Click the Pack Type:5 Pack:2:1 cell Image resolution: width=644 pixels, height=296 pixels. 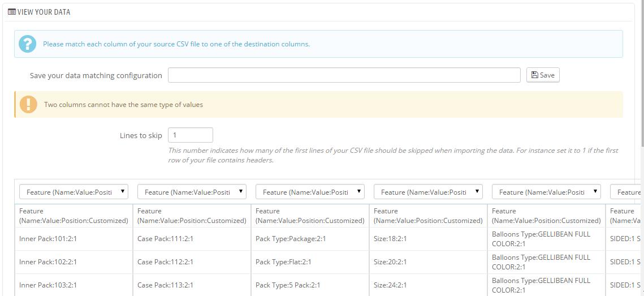[288, 285]
